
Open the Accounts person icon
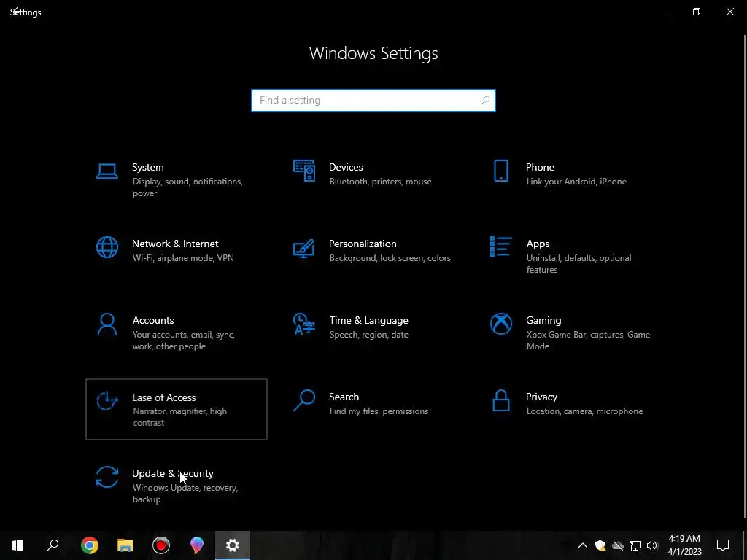click(107, 324)
